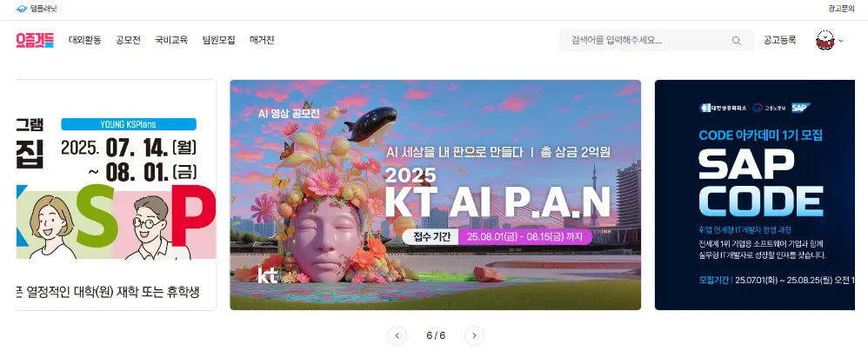Select the 국비교육 menu item
868x357 pixels.
(171, 40)
